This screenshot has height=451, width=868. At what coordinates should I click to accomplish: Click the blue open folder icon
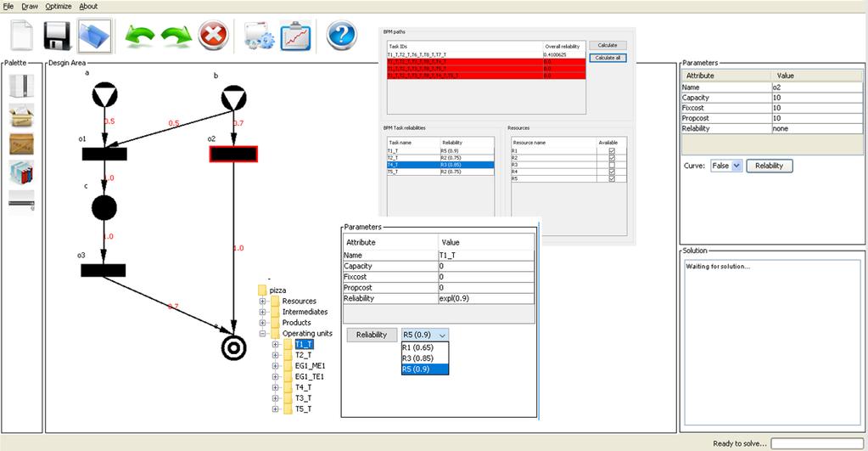point(95,36)
